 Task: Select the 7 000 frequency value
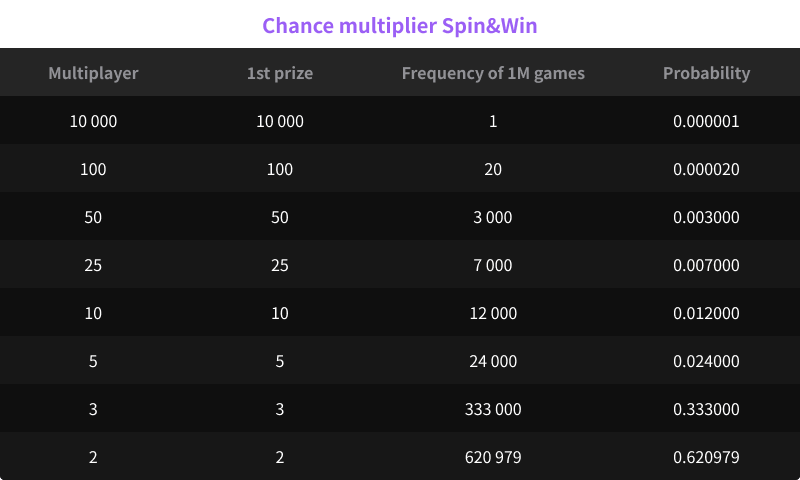click(x=493, y=265)
